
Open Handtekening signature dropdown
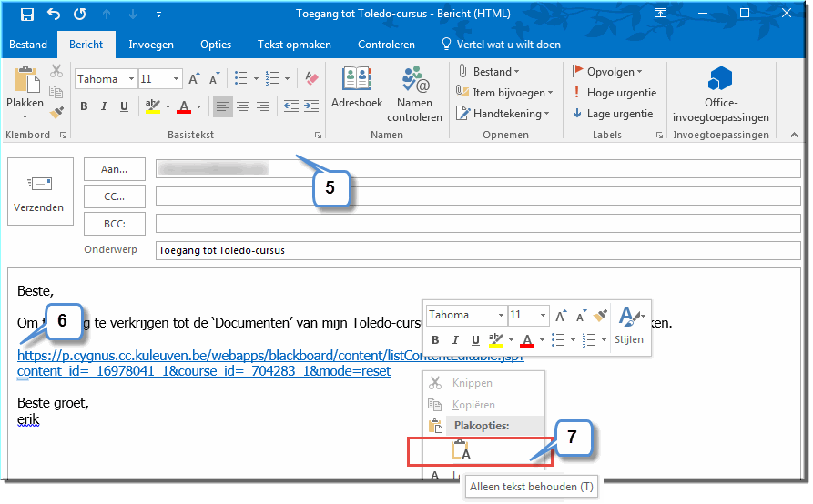503,114
